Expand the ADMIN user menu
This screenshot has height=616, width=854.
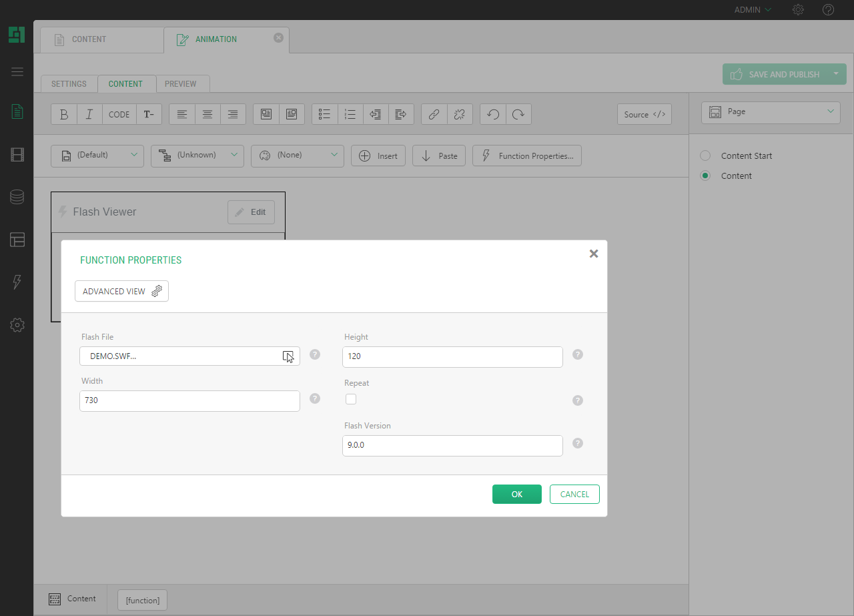[x=753, y=10]
